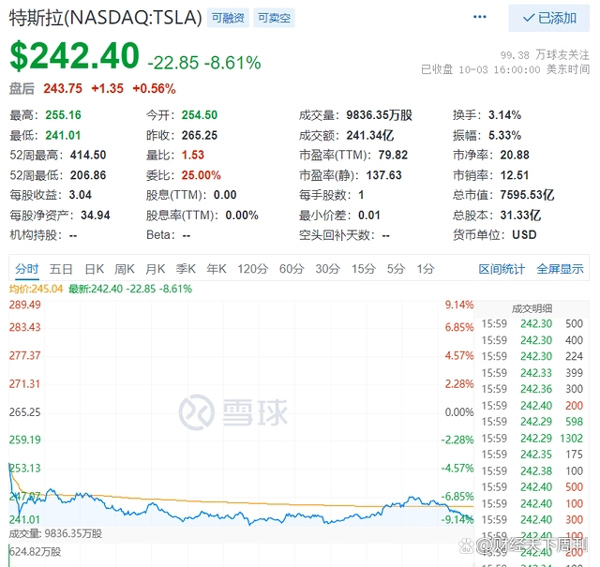Click the 成交量 value 9836.35万股 in stats

(379, 115)
